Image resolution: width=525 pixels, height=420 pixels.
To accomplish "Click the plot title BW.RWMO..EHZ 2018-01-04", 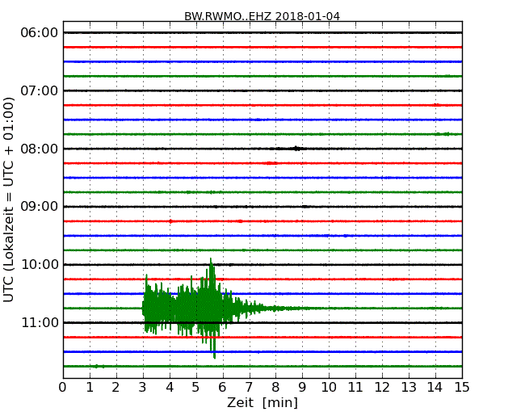I will pos(262,16).
